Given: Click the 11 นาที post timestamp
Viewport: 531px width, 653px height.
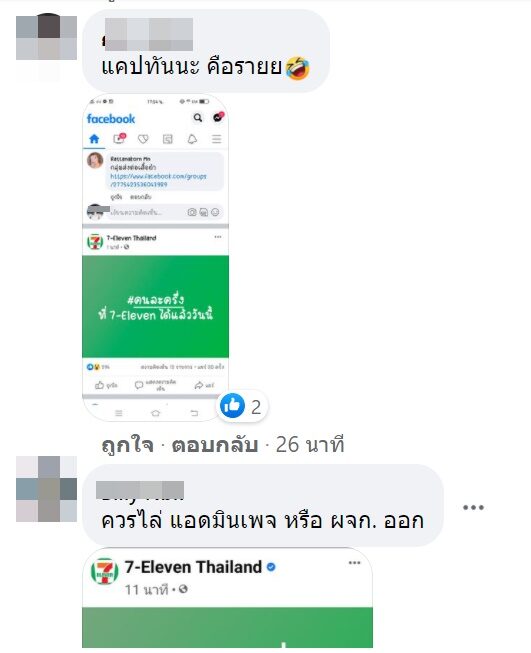Looking at the screenshot, I should click(147, 590).
